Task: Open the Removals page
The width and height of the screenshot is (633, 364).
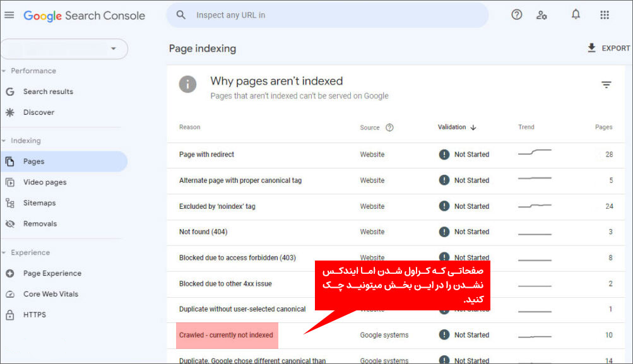Action: click(x=40, y=223)
